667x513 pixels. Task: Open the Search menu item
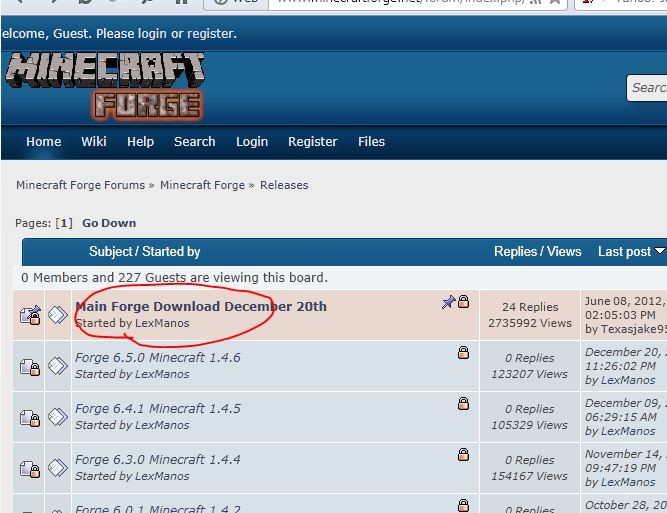tap(194, 142)
